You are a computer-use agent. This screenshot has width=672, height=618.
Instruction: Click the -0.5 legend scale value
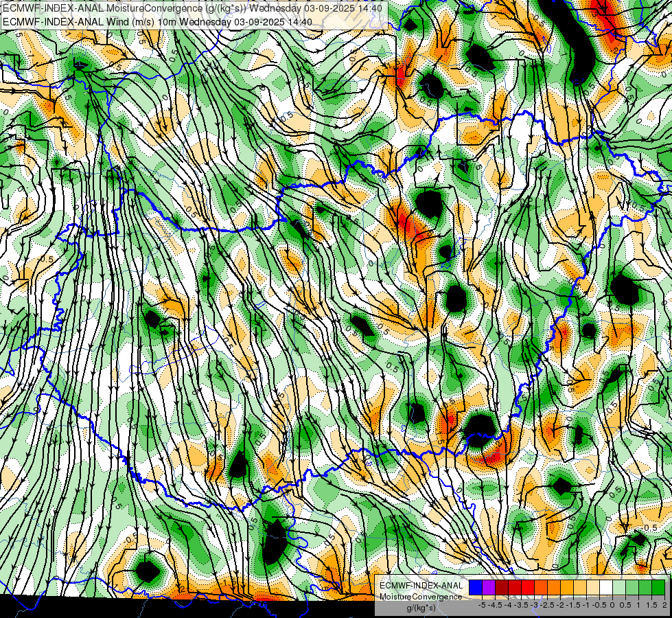click(599, 605)
